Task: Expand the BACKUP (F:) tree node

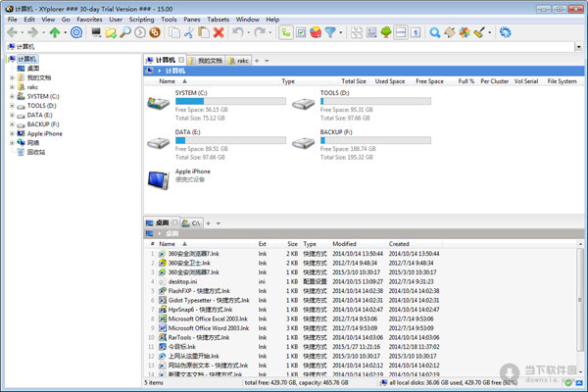Action: [x=12, y=124]
